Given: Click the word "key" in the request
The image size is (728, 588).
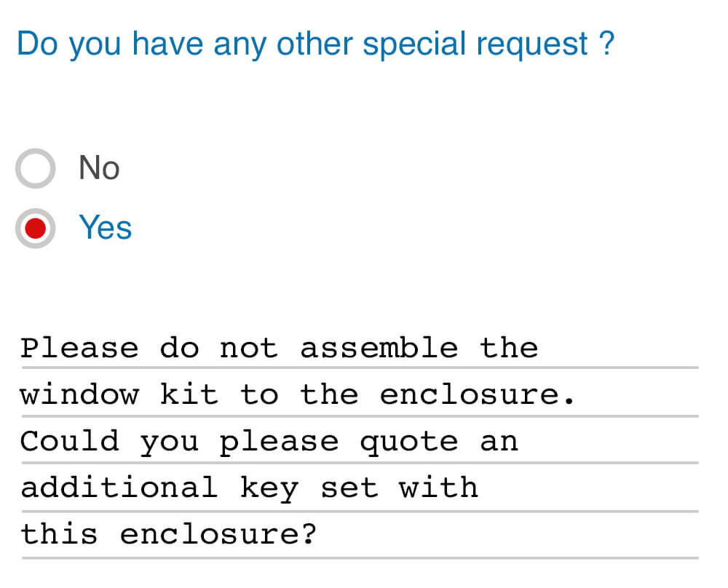Looking at the screenshot, I should [x=269, y=489].
